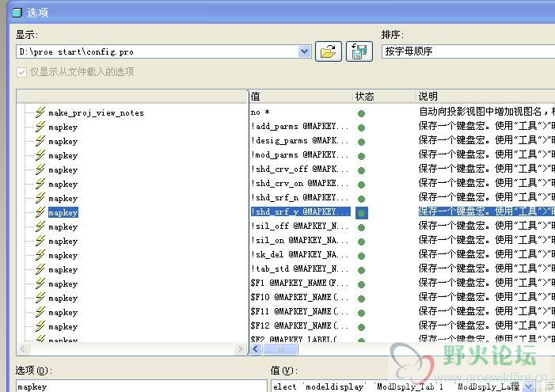Select value cell !desig_parms @MAPK

299,141
